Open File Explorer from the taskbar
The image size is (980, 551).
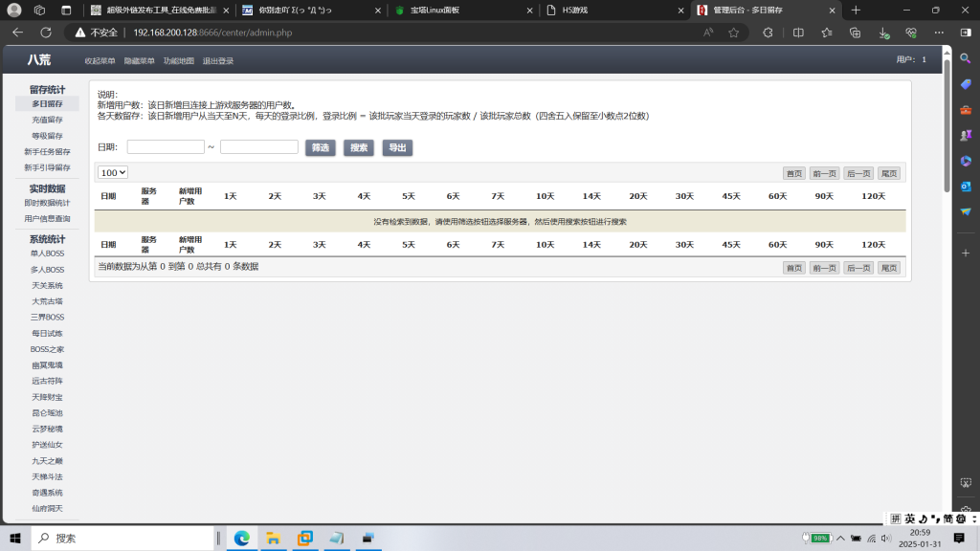[273, 539]
